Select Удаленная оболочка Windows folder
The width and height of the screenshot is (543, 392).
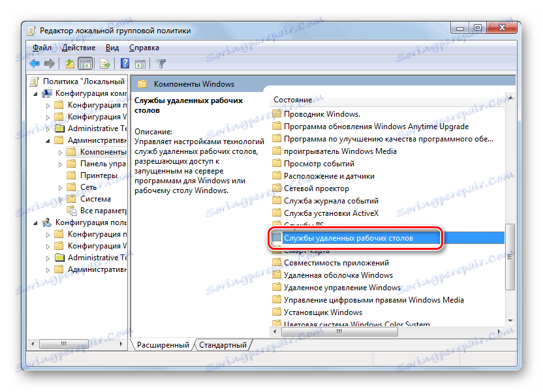coord(338,275)
